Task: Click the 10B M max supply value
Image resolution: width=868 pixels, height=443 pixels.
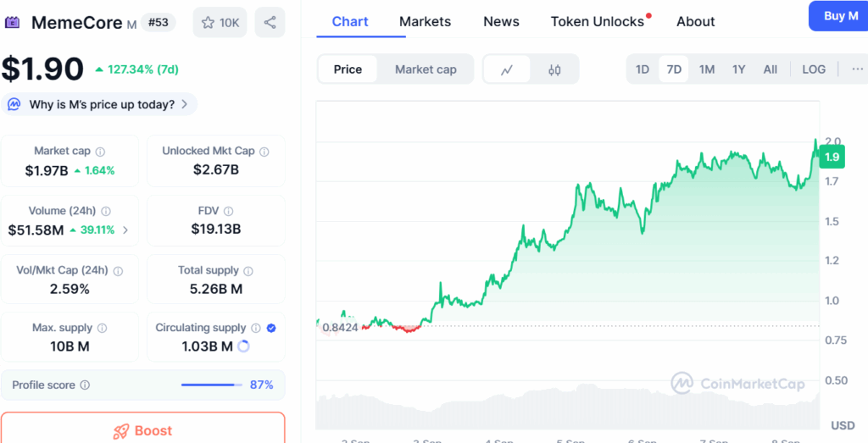Action: pos(70,346)
